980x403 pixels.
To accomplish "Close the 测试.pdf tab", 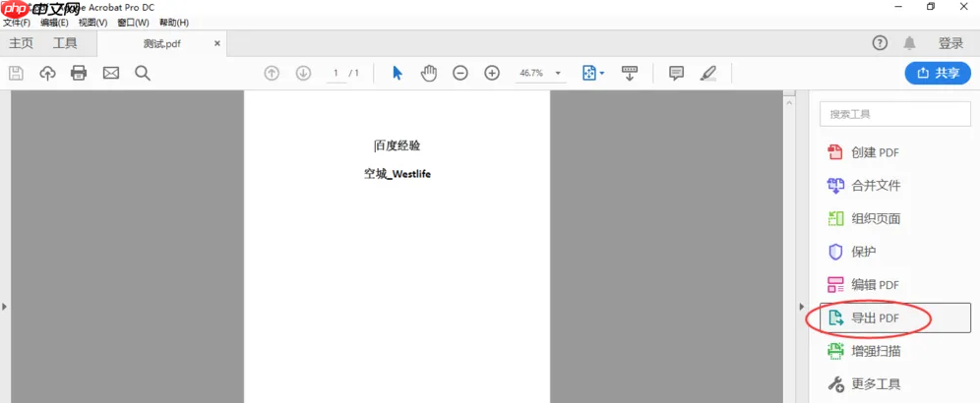I will tap(216, 43).
